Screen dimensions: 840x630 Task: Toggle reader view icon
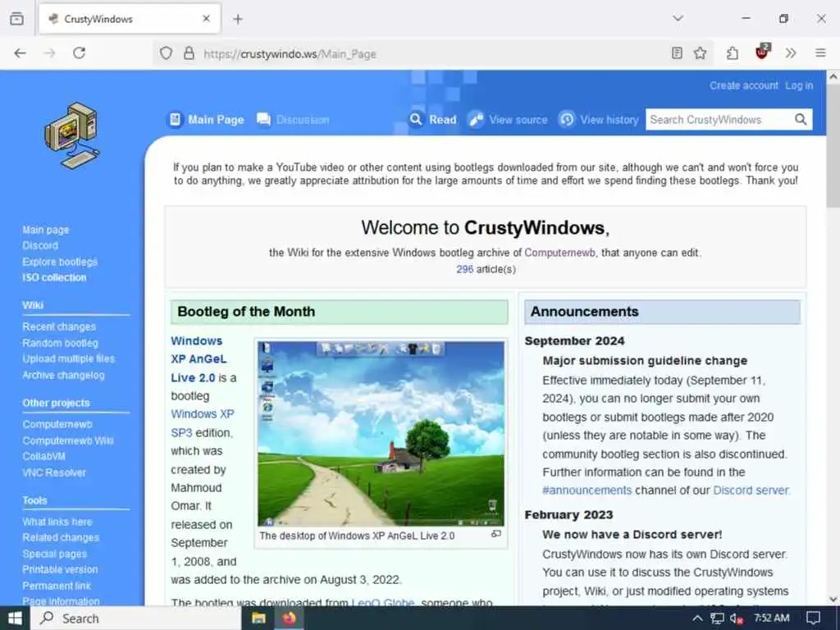pos(677,53)
